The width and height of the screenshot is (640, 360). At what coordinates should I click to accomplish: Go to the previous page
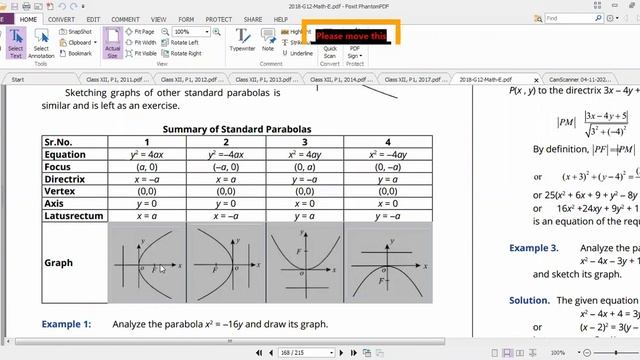(x=271, y=353)
